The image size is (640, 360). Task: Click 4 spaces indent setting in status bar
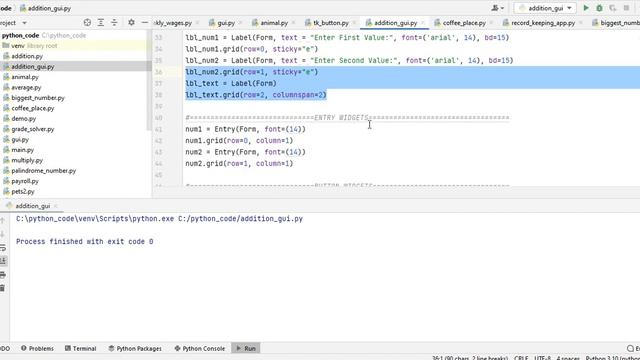click(x=568, y=358)
